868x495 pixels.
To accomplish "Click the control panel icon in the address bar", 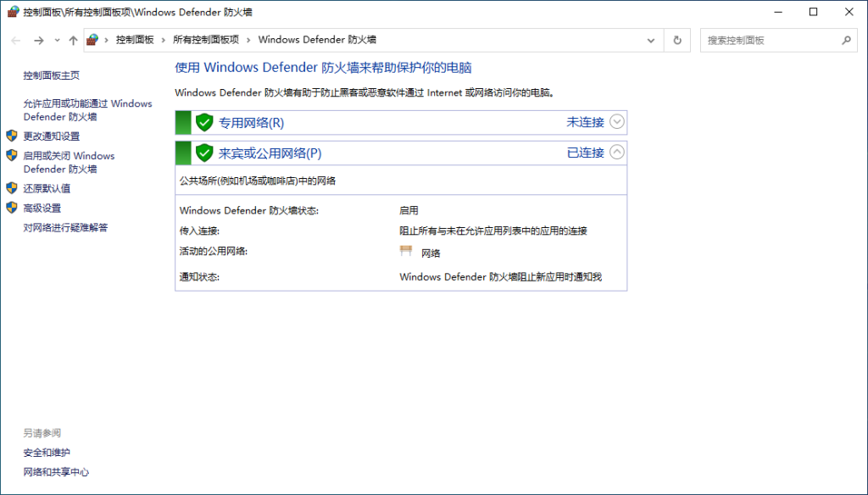I will [x=93, y=39].
